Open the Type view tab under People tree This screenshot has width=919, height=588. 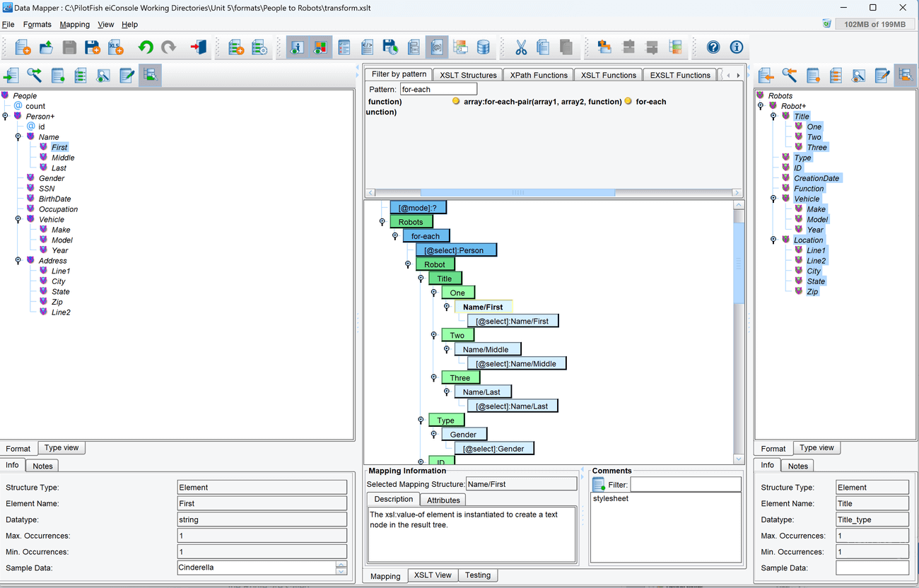[x=62, y=447]
